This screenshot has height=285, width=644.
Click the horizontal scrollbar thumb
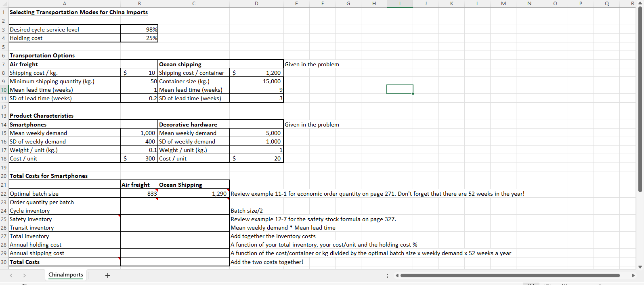click(x=510, y=275)
